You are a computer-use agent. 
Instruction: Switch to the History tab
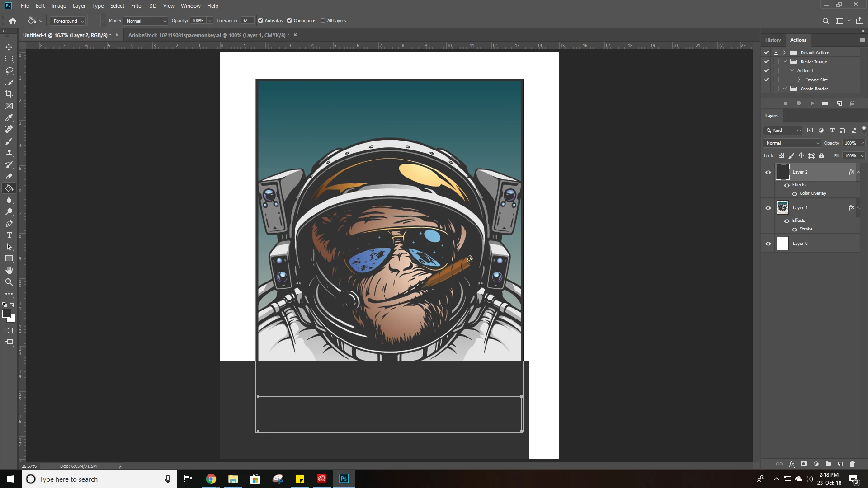(773, 40)
